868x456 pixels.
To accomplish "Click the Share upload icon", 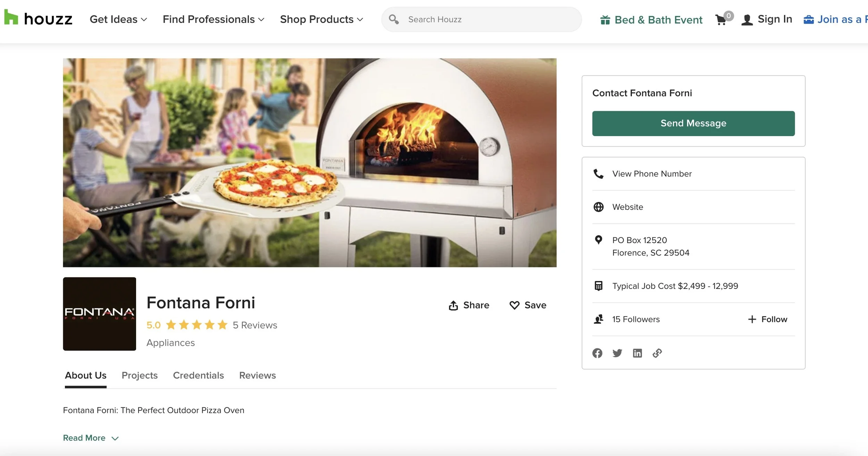I will coord(453,305).
